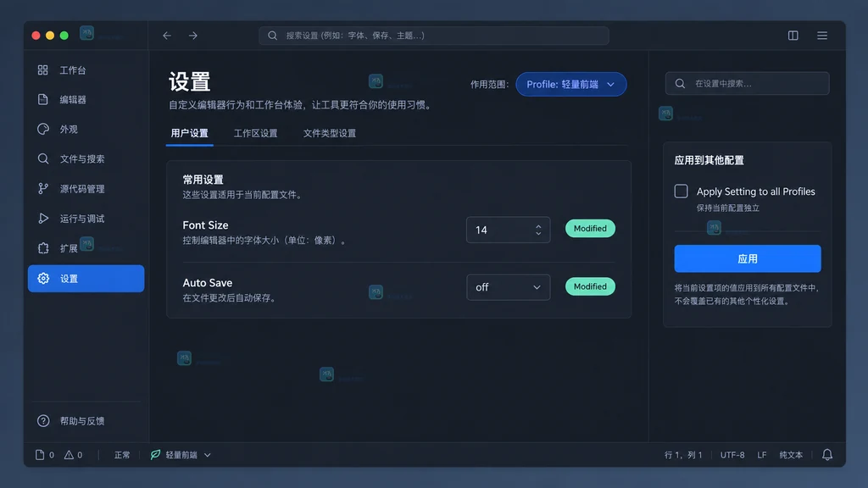Open the 轻量前端 profile switcher in status bar
The height and width of the screenshot is (488, 868).
tap(181, 455)
